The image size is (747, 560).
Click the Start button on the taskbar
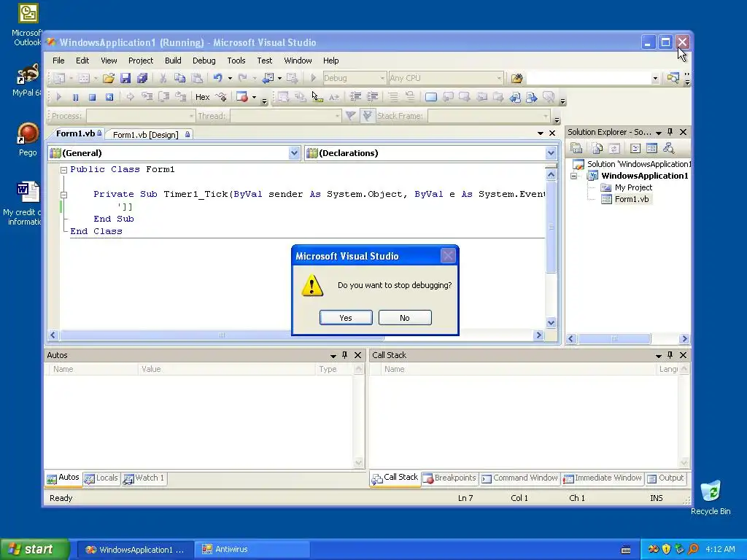(x=34, y=550)
